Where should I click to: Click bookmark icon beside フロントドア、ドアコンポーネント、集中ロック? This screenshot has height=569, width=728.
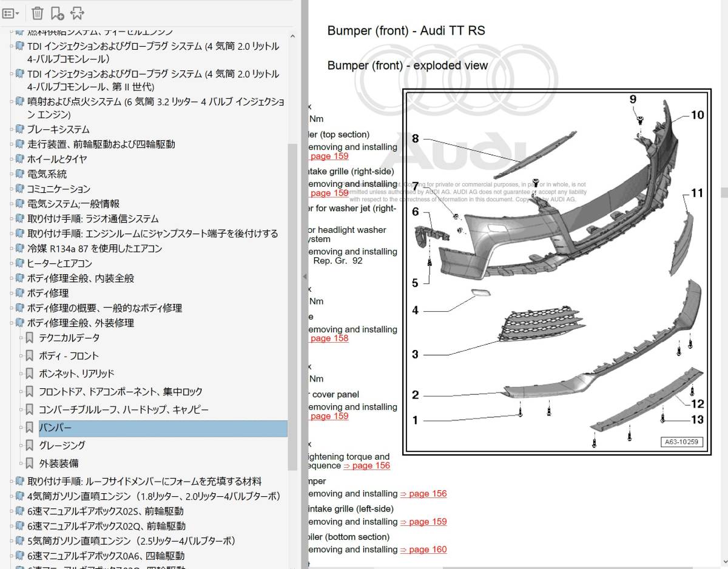[x=29, y=392]
